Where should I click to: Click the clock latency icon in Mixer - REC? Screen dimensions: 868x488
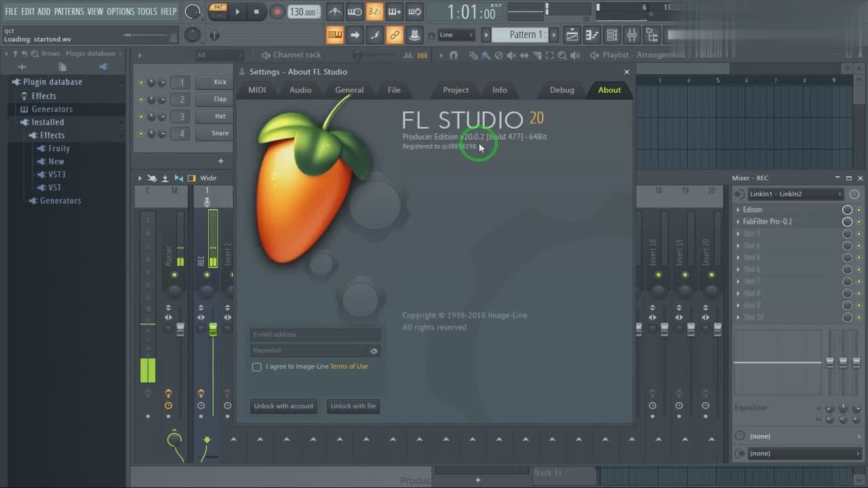coord(854,195)
